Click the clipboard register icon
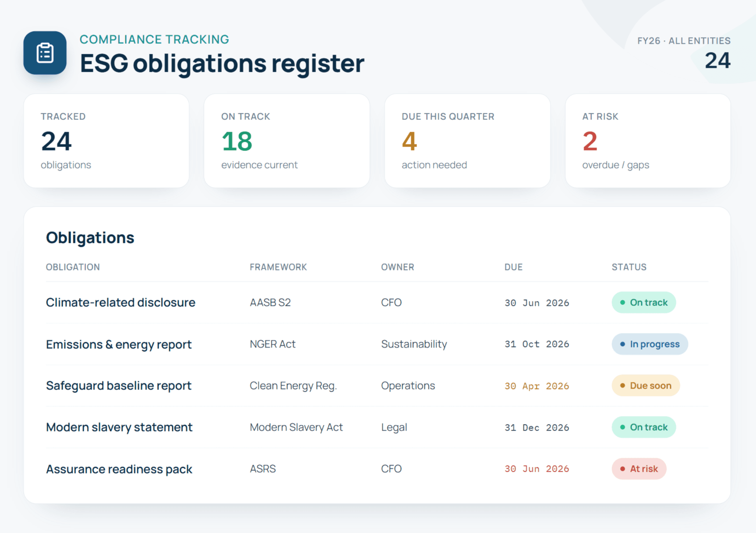The height and width of the screenshot is (533, 756). (45, 53)
